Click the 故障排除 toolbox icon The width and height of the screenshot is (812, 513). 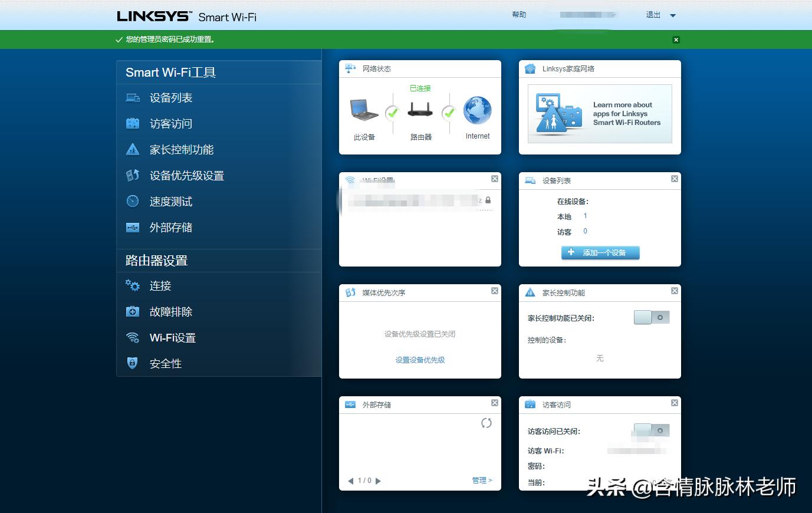click(x=133, y=311)
